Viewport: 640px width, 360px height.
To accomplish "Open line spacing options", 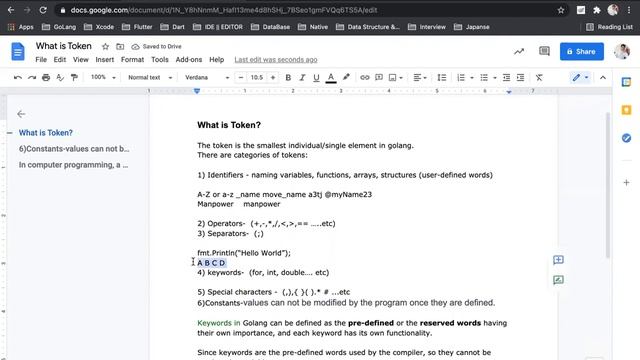I will (442, 78).
